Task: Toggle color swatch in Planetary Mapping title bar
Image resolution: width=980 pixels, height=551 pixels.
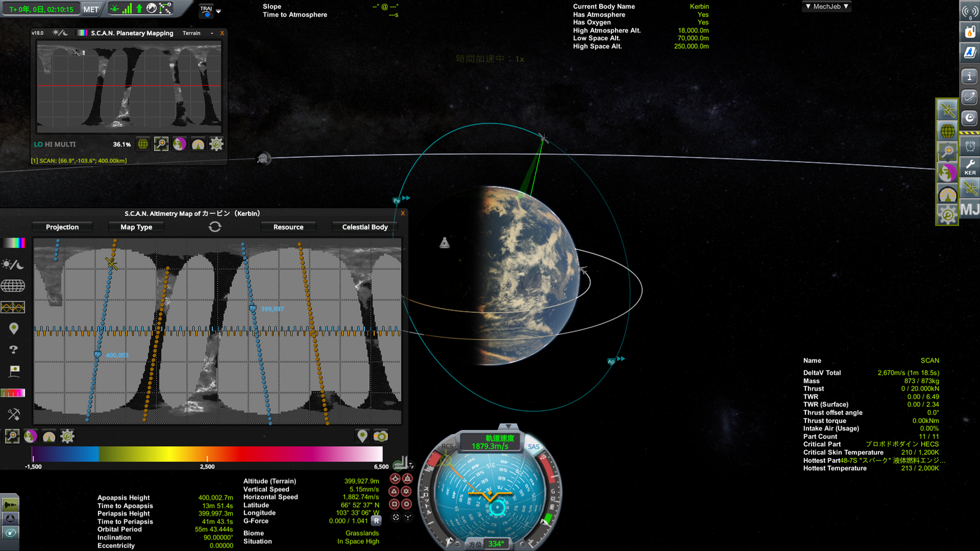Action: coord(82,33)
